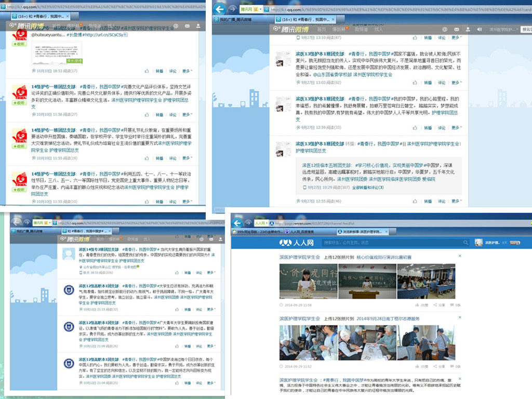Share the Renren post dated 2014-09-29 11:52

[440, 366]
